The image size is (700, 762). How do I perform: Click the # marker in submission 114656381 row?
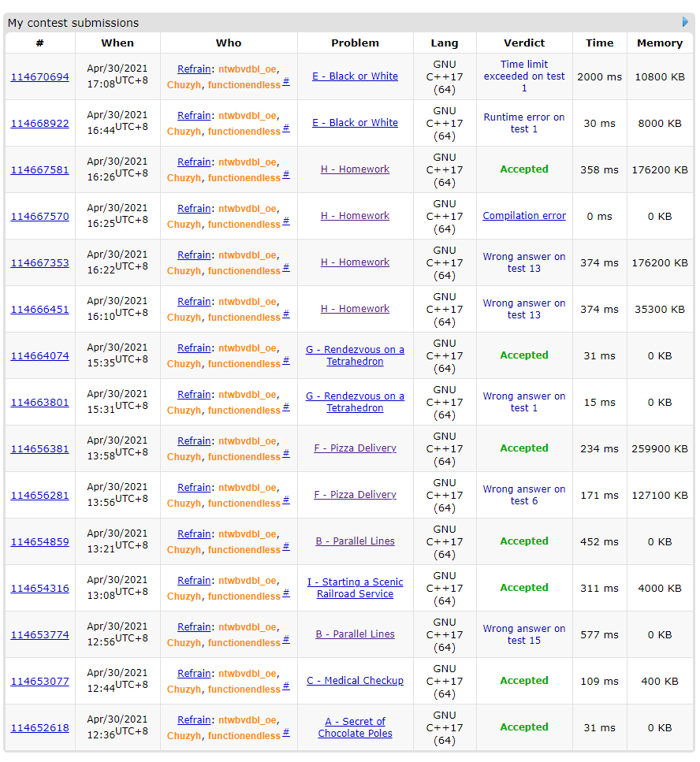[x=286, y=453]
